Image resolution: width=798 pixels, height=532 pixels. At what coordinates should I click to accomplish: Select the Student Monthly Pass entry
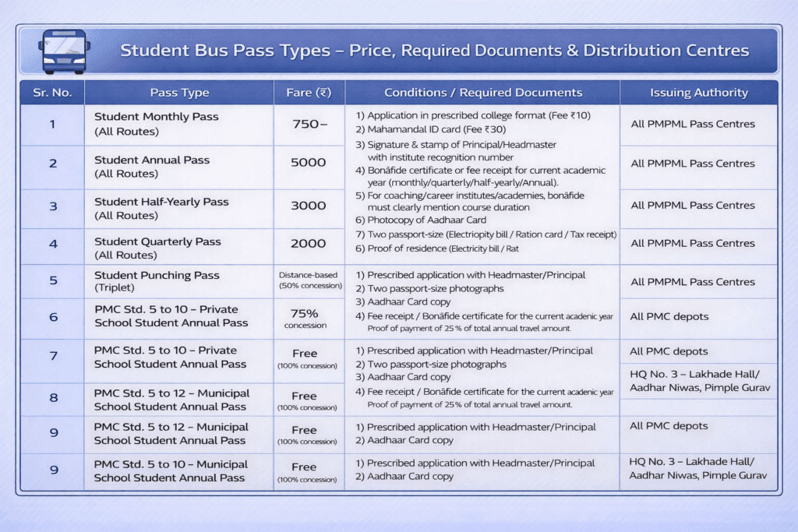[x=156, y=123]
